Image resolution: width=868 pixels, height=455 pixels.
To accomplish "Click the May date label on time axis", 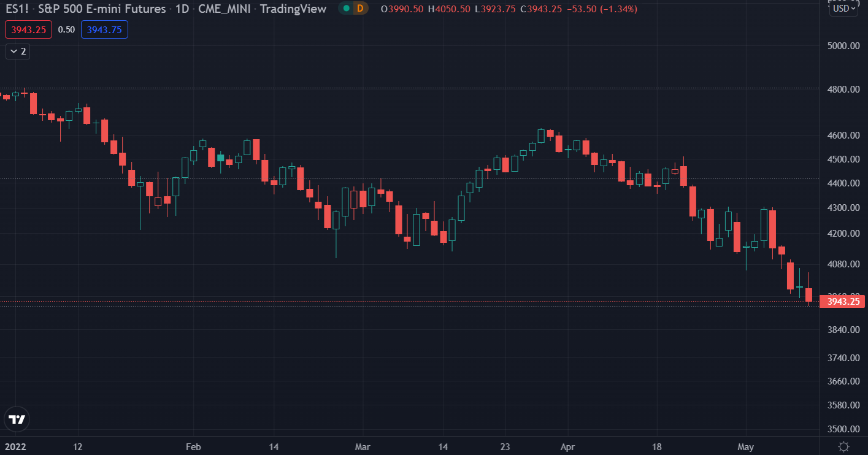I will 745,446.
